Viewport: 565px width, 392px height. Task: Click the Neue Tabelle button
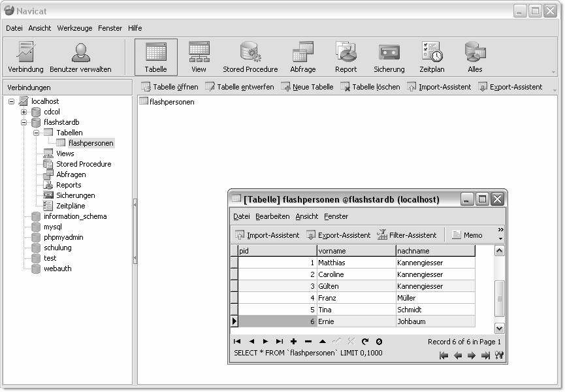point(307,87)
